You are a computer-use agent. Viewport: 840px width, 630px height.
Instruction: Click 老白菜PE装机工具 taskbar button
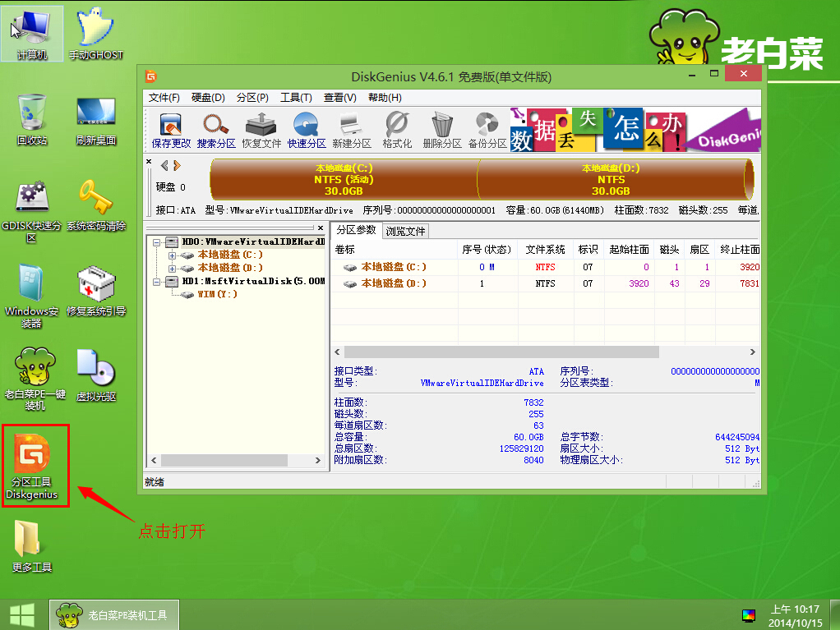[x=114, y=615]
